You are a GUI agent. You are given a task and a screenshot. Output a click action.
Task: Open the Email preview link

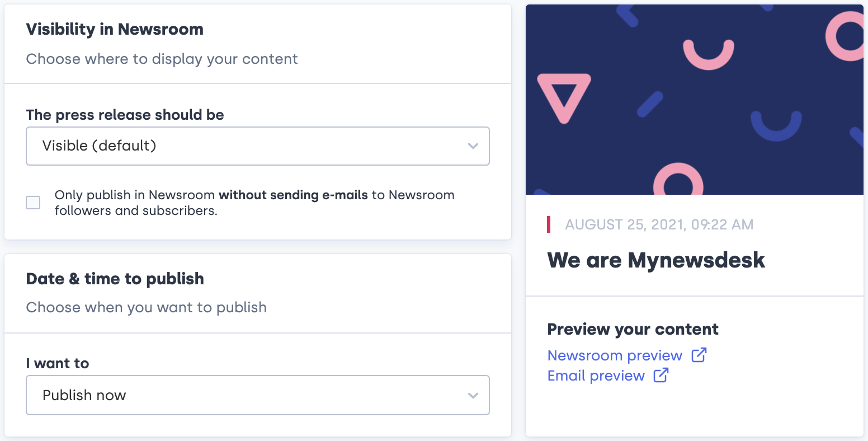pos(596,376)
